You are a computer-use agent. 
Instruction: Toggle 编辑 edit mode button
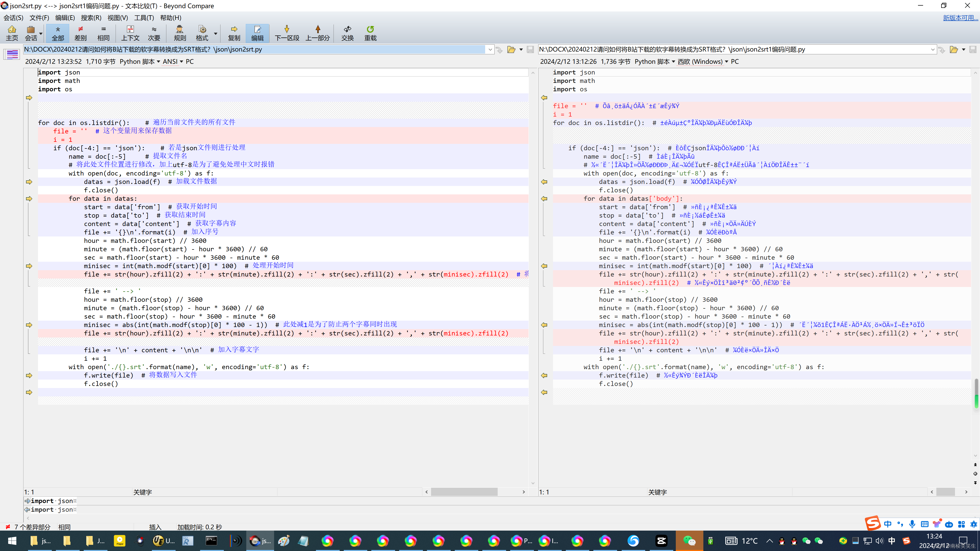tap(257, 33)
